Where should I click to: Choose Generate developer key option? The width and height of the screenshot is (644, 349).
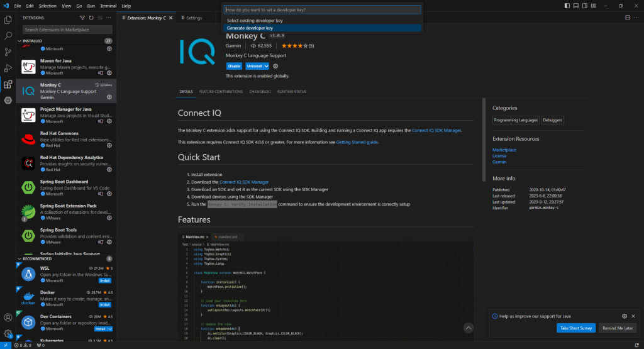pos(323,28)
